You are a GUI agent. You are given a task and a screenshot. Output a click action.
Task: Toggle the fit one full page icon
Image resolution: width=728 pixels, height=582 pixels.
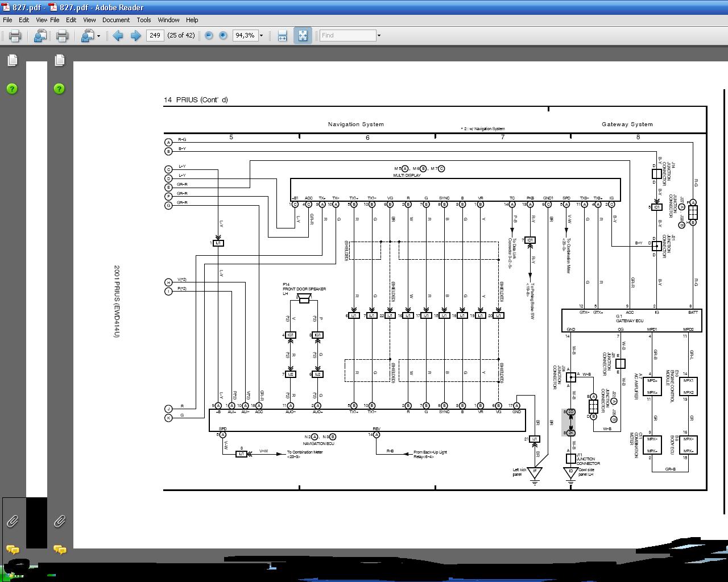pyautogui.click(x=303, y=36)
